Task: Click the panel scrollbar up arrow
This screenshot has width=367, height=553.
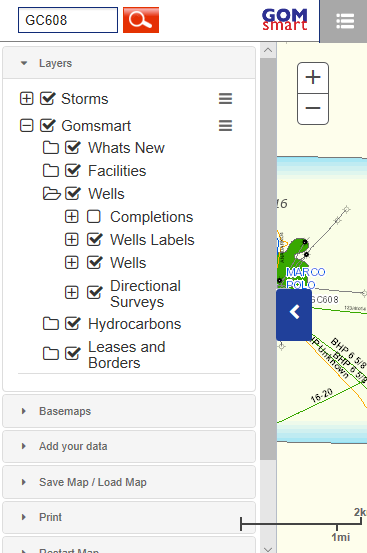Action: (x=268, y=50)
